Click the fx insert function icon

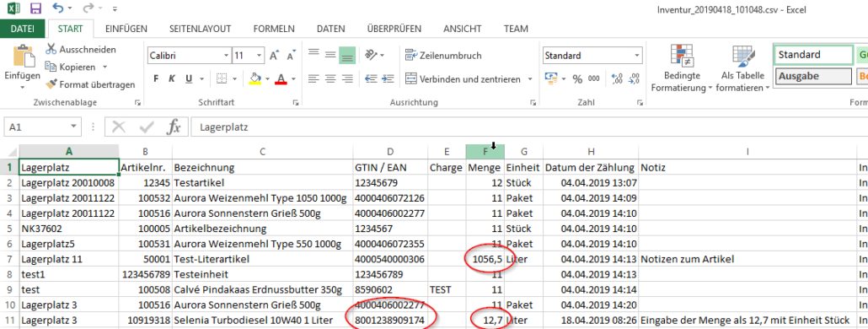click(174, 127)
